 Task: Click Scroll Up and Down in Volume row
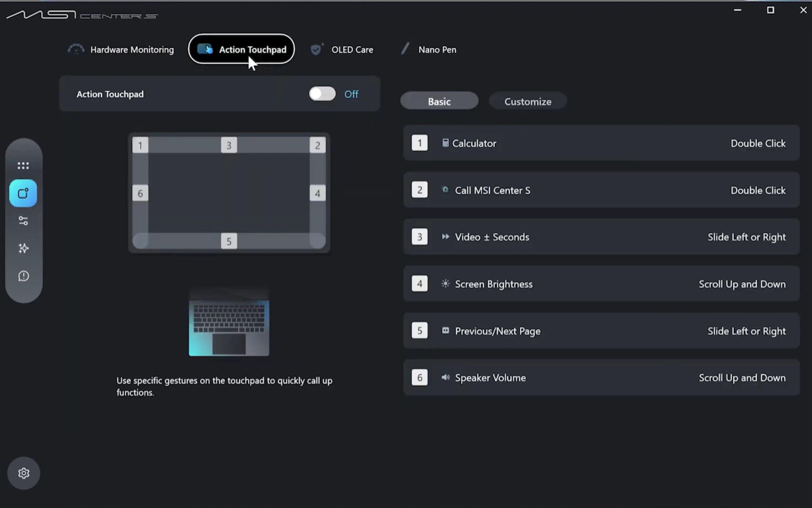click(742, 378)
